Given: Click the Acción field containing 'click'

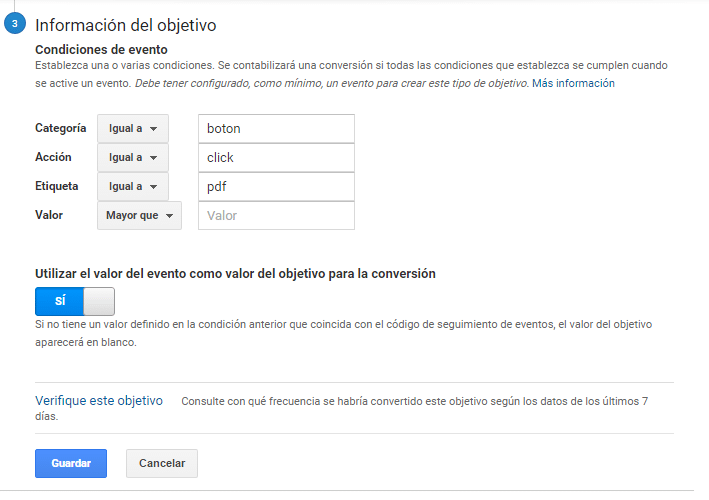Looking at the screenshot, I should (x=276, y=158).
